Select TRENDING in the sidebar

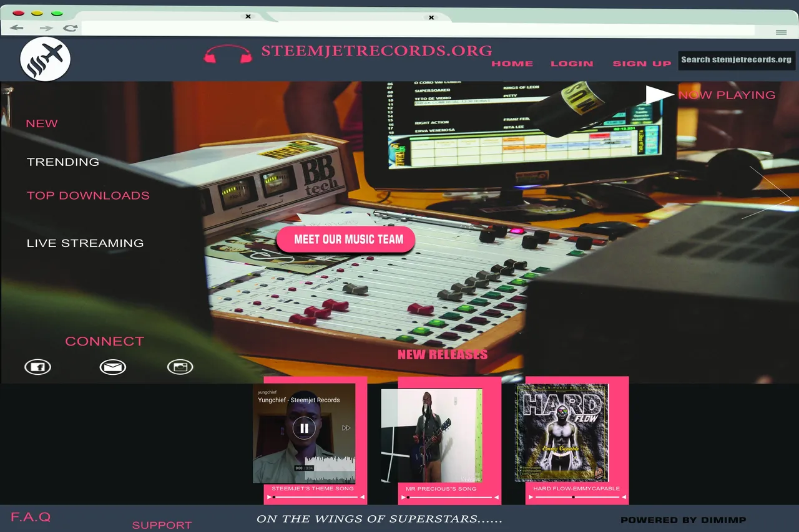pyautogui.click(x=63, y=162)
